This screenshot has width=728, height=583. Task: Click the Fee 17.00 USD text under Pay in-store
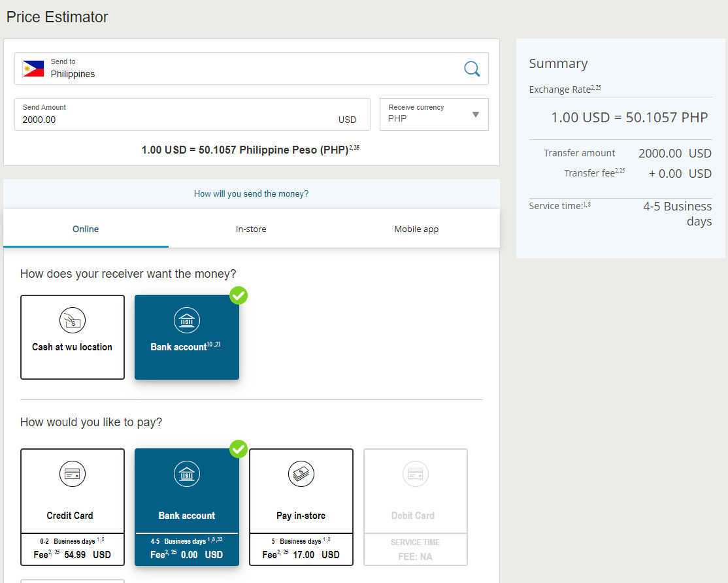coord(301,554)
